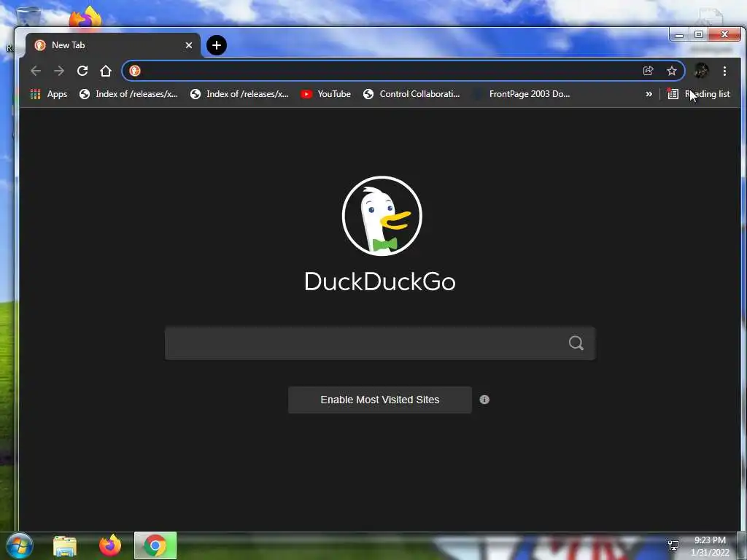Go to the home page
This screenshot has height=560, width=747.
click(106, 71)
